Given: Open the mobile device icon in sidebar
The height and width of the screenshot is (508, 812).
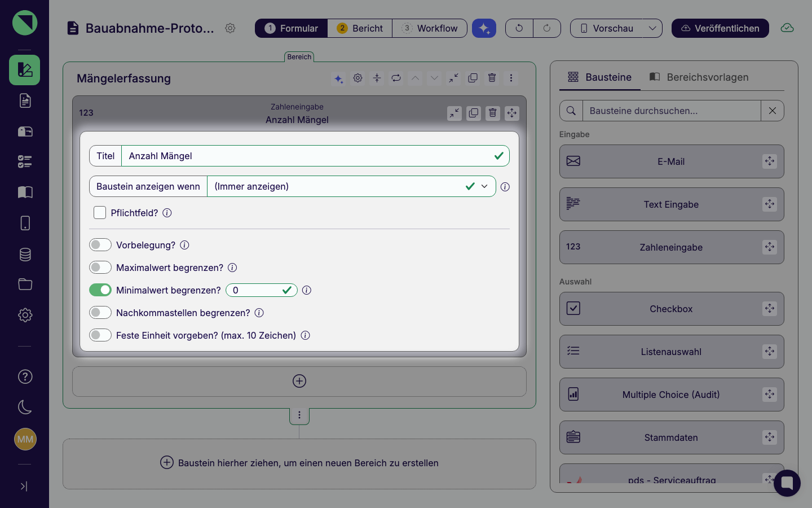Looking at the screenshot, I should (25, 223).
